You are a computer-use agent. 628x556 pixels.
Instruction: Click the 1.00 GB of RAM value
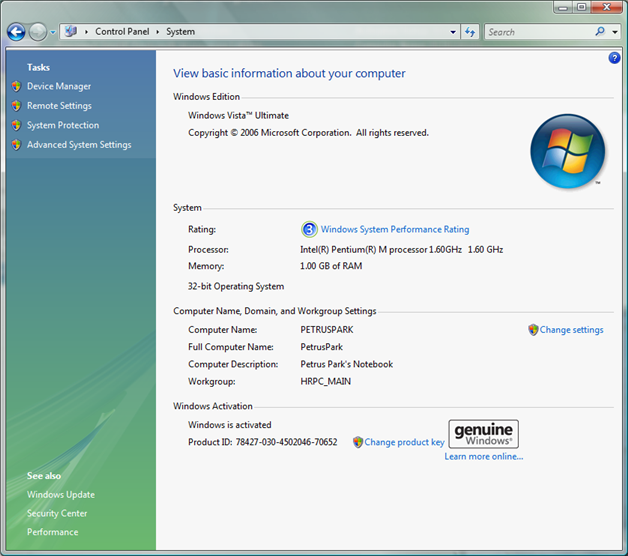tap(331, 266)
